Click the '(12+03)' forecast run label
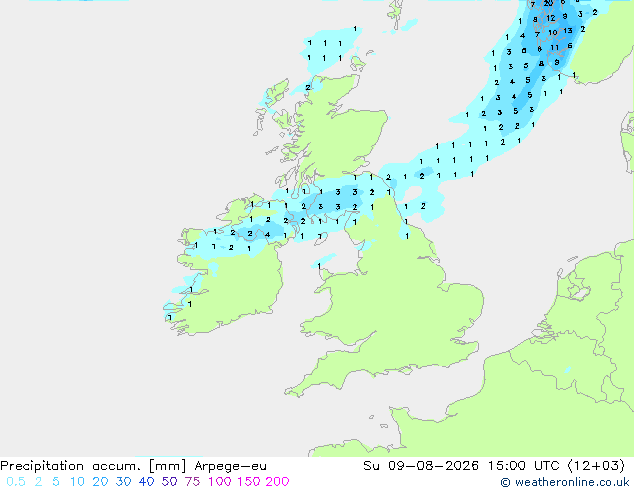The image size is (634, 490). click(x=596, y=466)
